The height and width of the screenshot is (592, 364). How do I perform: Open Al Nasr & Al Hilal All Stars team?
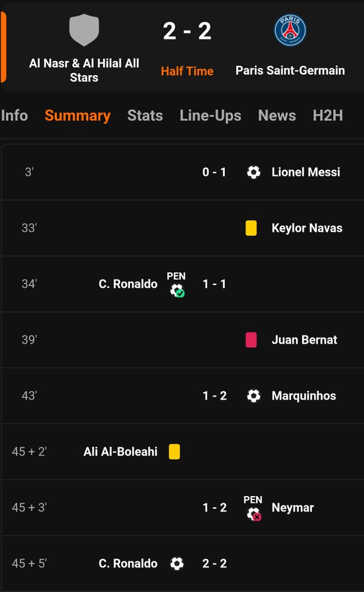pos(84,70)
